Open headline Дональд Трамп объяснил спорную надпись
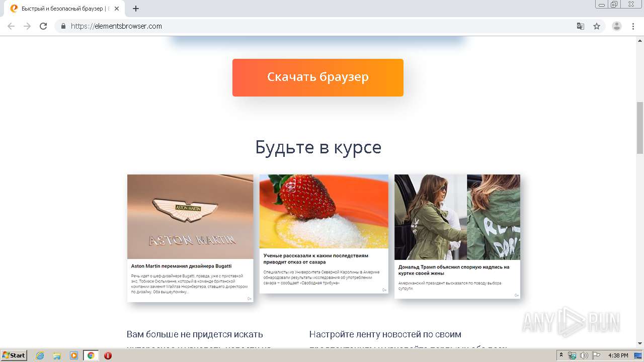This screenshot has height=362, width=644. (x=454, y=270)
